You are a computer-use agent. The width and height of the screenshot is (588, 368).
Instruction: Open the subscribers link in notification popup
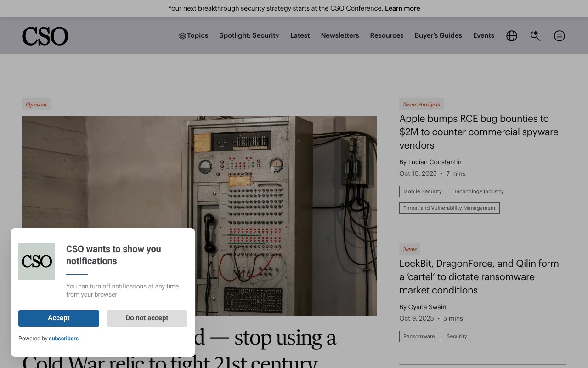(x=63, y=339)
